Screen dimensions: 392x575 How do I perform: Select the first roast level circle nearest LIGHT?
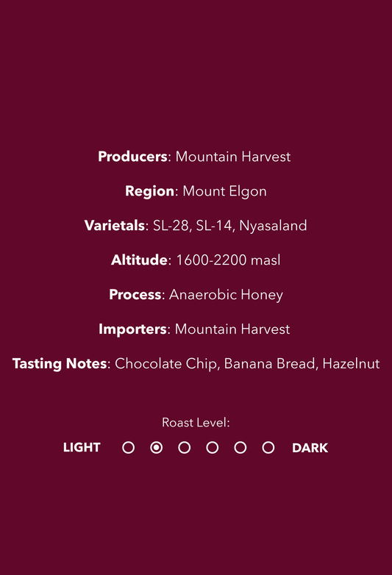(129, 448)
